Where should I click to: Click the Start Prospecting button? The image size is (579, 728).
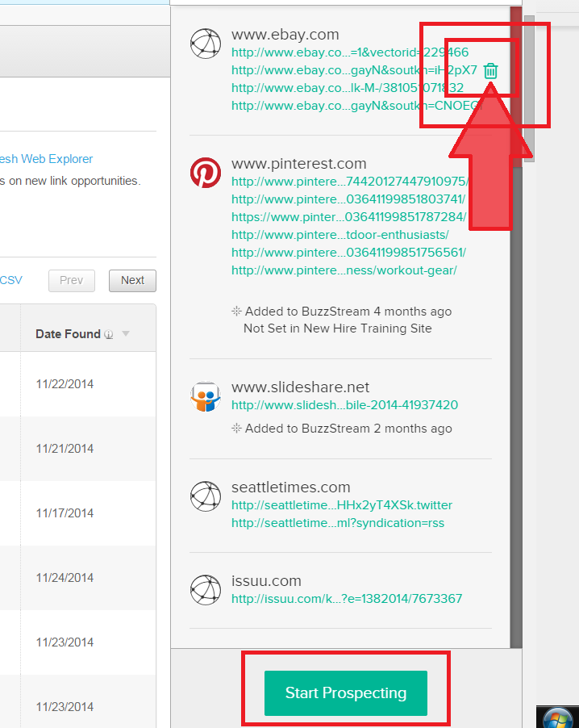click(346, 692)
